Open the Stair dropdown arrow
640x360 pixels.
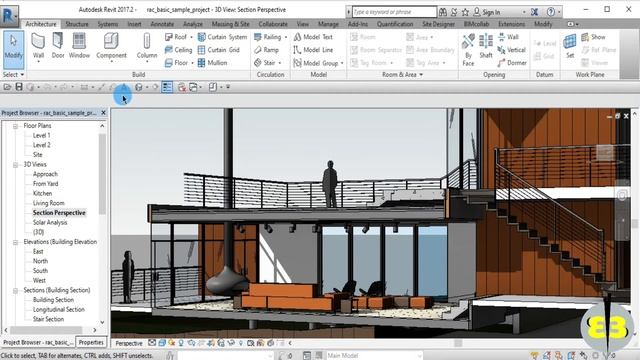click(280, 63)
